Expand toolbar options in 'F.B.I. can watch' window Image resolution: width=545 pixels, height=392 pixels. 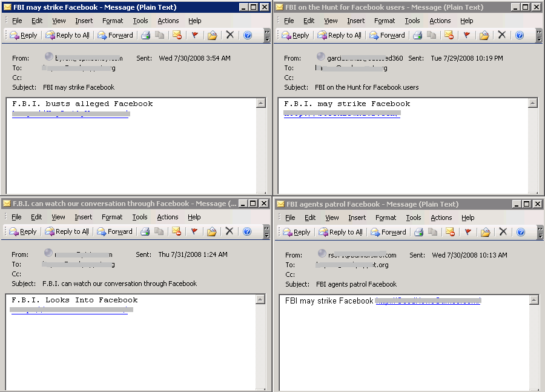266,231
